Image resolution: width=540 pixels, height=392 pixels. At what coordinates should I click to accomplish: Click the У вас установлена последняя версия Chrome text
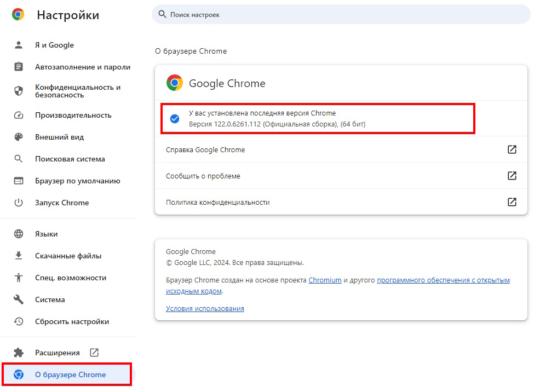click(262, 113)
